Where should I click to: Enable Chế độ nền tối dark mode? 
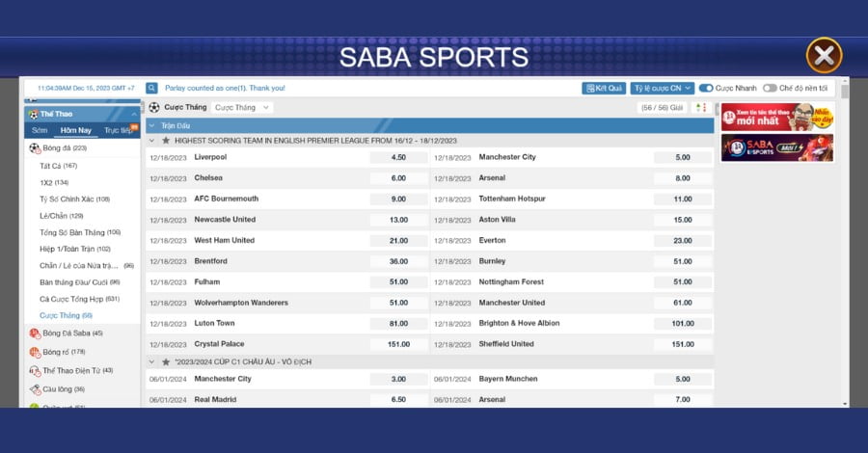tap(770, 88)
